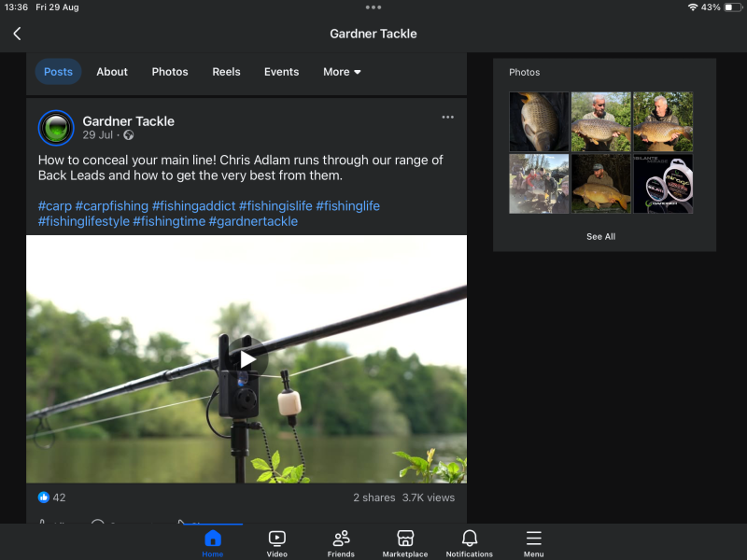Image resolution: width=747 pixels, height=560 pixels.
Task: Go back using the back arrow
Action: click(x=17, y=34)
